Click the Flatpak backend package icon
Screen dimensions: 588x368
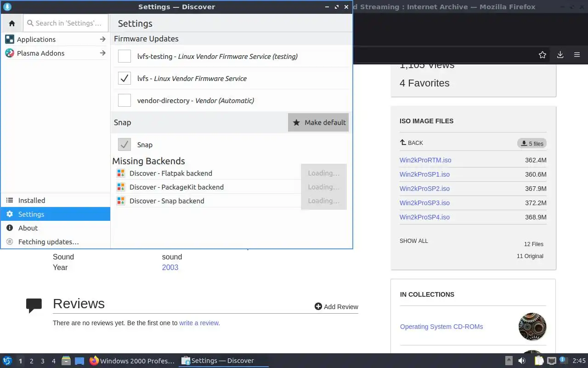tap(121, 173)
